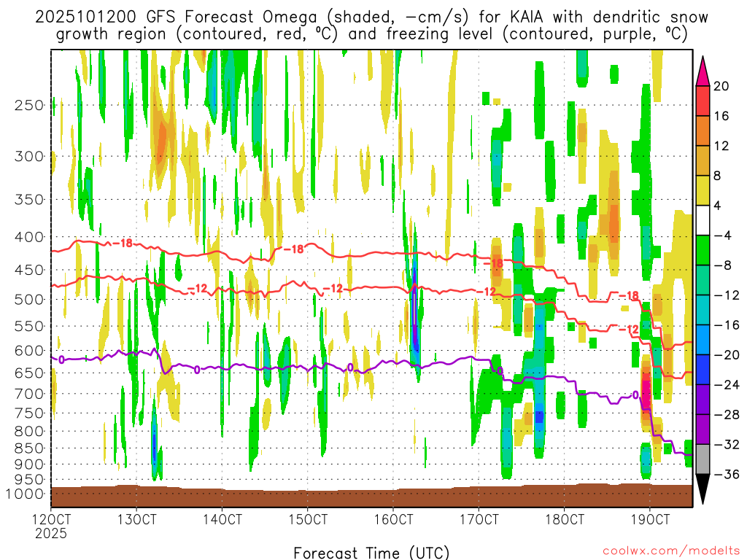
Task: Click the pink upward arrow atop the colorbar
Action: [x=703, y=71]
